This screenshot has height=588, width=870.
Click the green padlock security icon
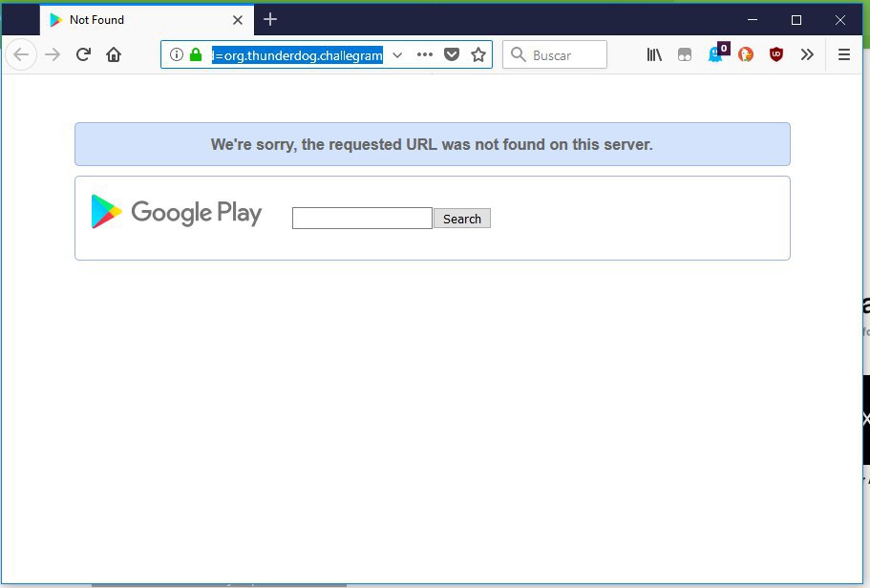click(196, 55)
